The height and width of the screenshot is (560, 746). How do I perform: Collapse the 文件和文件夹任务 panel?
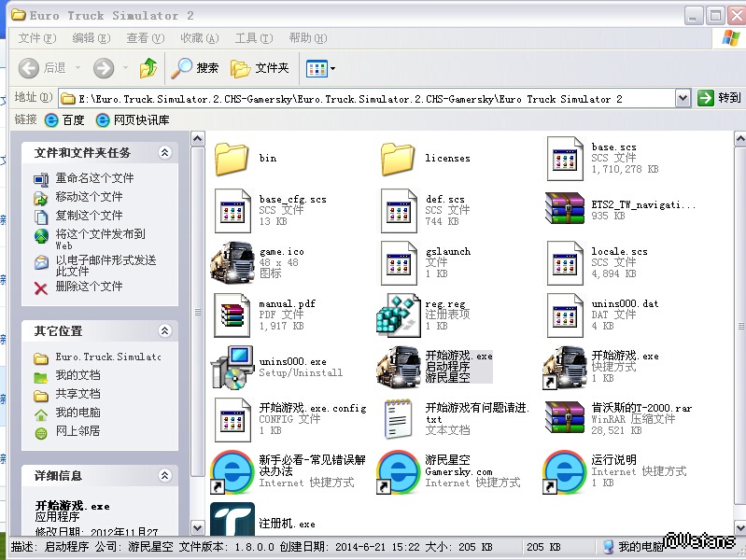click(164, 153)
